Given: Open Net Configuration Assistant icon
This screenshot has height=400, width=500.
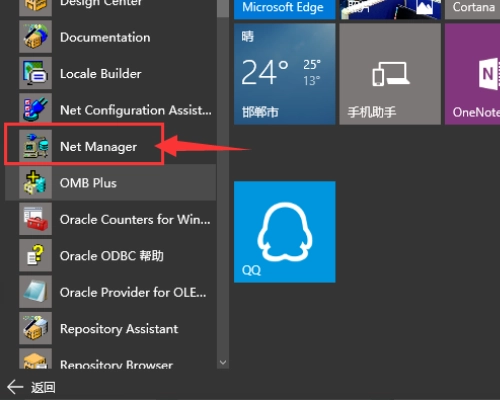Looking at the screenshot, I should click(x=35, y=110).
